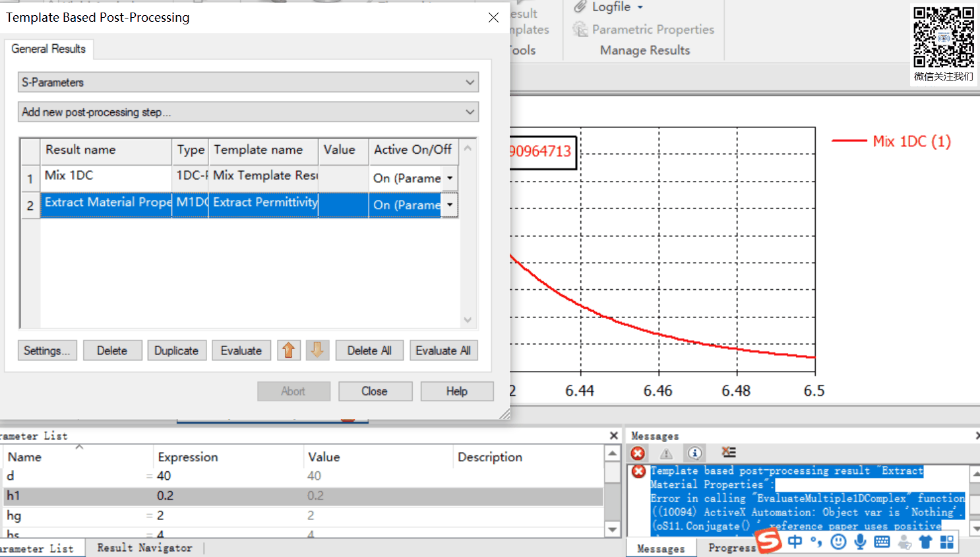This screenshot has width=980, height=557.
Task: Click the scroll-down arrow of the results table
Action: (468, 320)
